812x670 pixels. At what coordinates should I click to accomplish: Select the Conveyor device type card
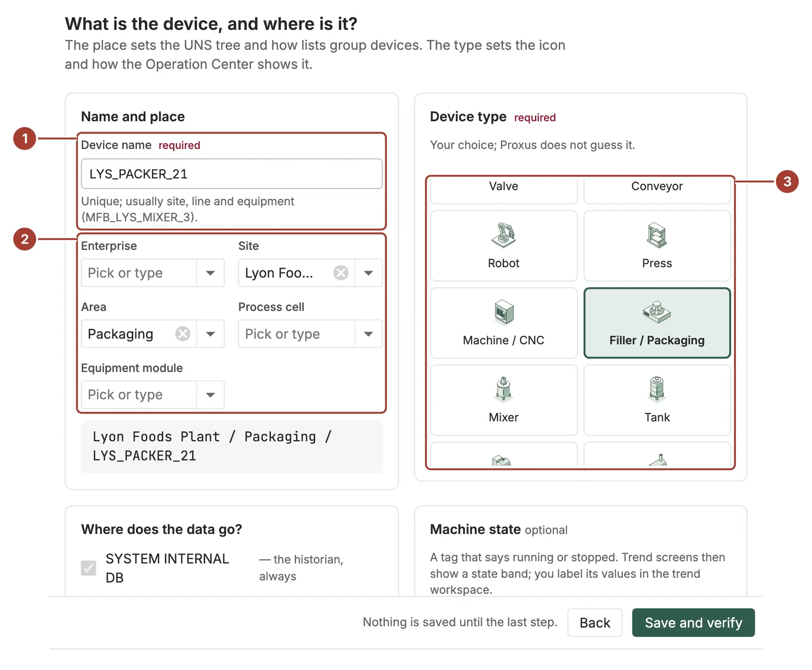coord(657,190)
